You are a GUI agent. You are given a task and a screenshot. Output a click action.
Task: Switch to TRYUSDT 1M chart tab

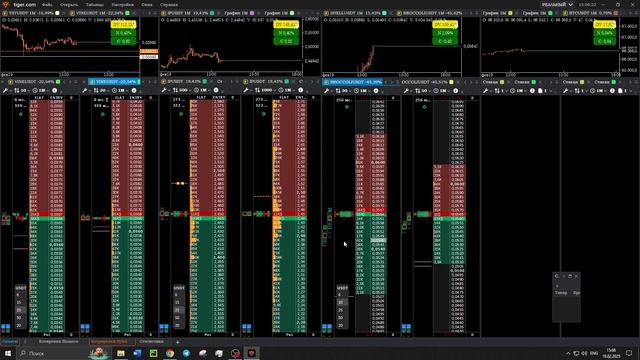pyautogui.click(x=31, y=13)
